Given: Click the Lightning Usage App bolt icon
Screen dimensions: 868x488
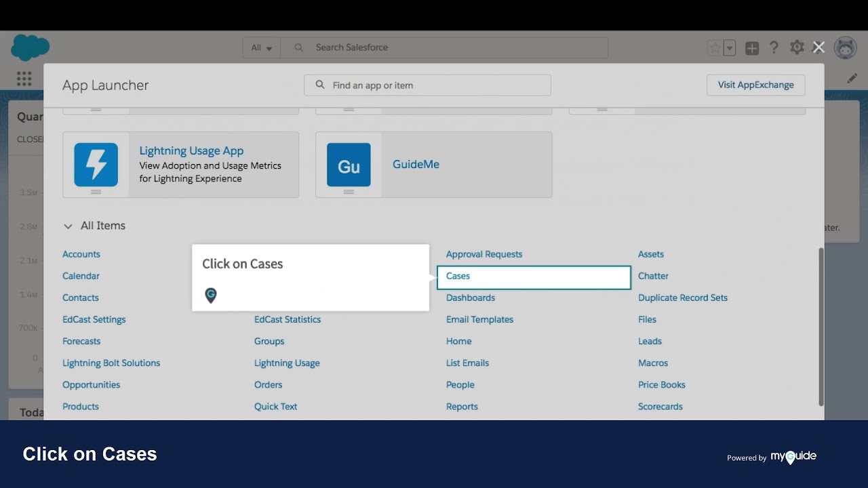Looking at the screenshot, I should coord(96,165).
